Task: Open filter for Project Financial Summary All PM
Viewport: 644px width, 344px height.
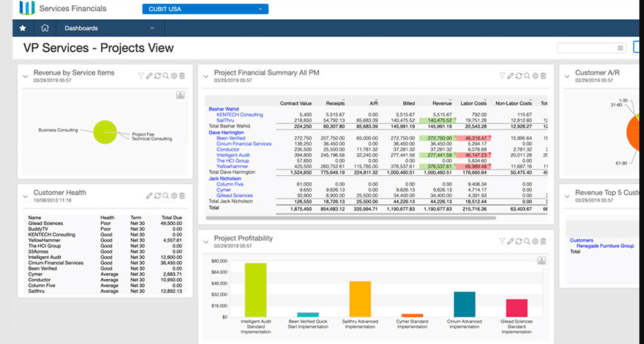Action: (502, 76)
